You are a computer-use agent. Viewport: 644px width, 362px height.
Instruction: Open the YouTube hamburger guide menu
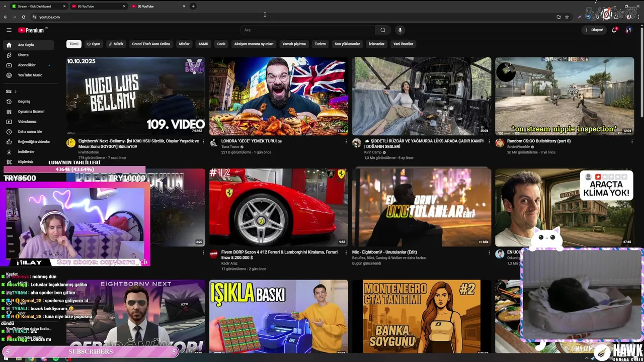pos(9,30)
